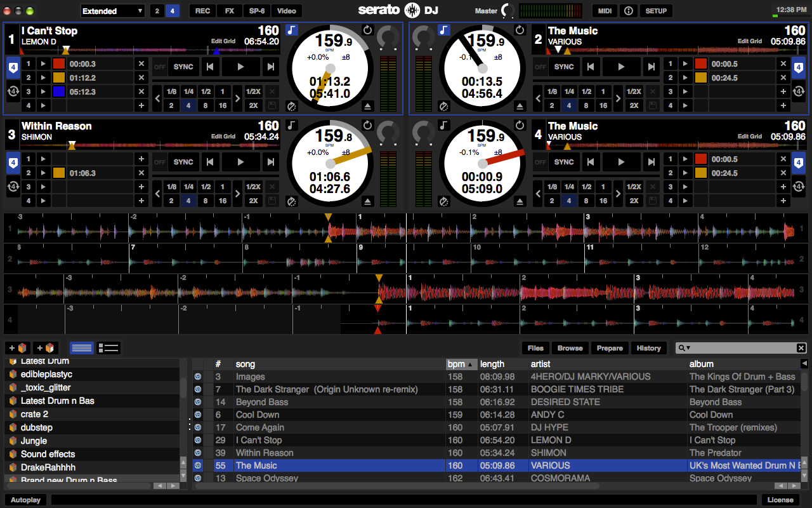Screen dimensions: 812x508
Task: Click the repeat icon on deck 4
Action: [x=520, y=125]
